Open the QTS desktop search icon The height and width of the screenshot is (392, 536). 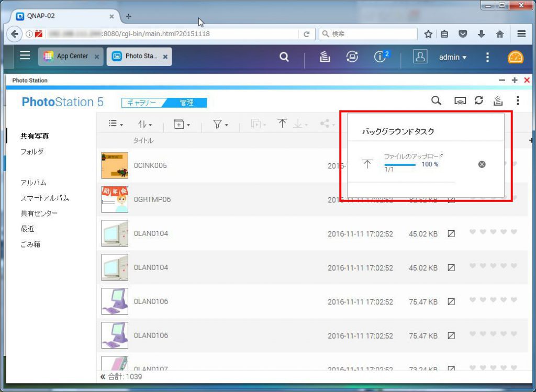point(284,57)
